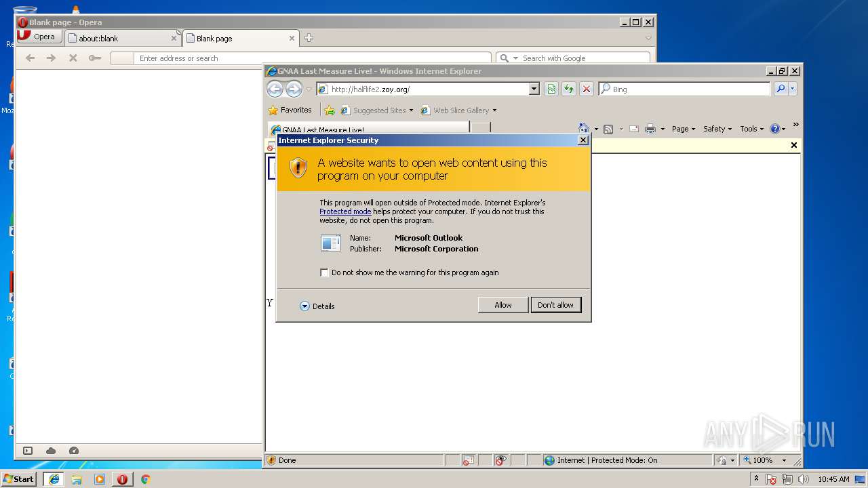Click the IE RSS Feeds icon
Viewport: 868px width, 488px height.
click(x=608, y=129)
